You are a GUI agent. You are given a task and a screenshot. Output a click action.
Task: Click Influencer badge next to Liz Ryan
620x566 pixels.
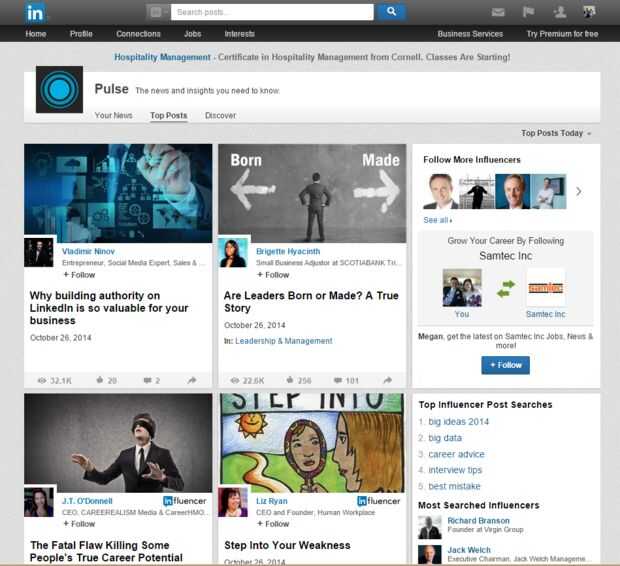pyautogui.click(x=378, y=501)
